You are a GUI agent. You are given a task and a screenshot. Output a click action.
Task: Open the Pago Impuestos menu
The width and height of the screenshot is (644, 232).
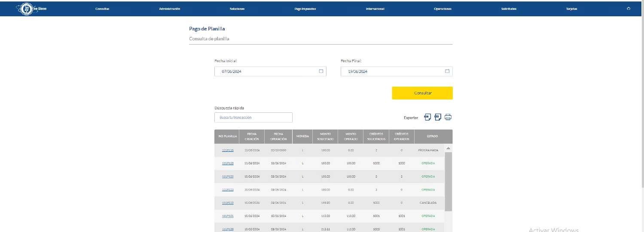point(305,9)
